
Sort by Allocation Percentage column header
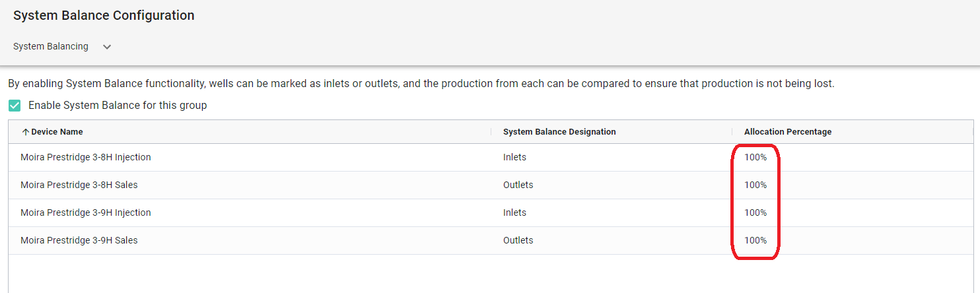(788, 132)
